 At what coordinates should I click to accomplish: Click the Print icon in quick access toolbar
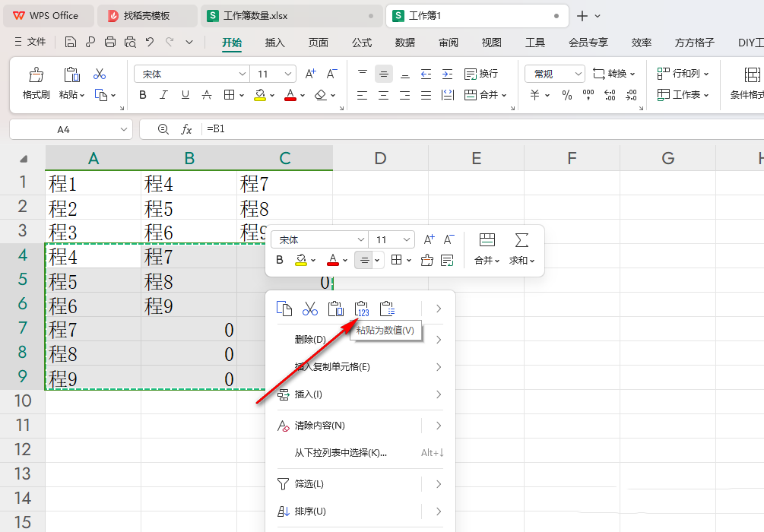[110, 43]
